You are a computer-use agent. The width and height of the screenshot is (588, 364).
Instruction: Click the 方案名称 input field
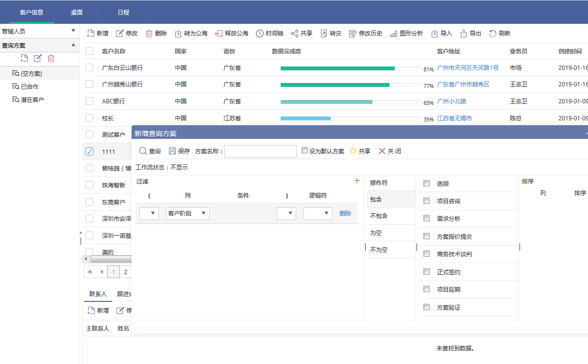coord(260,151)
